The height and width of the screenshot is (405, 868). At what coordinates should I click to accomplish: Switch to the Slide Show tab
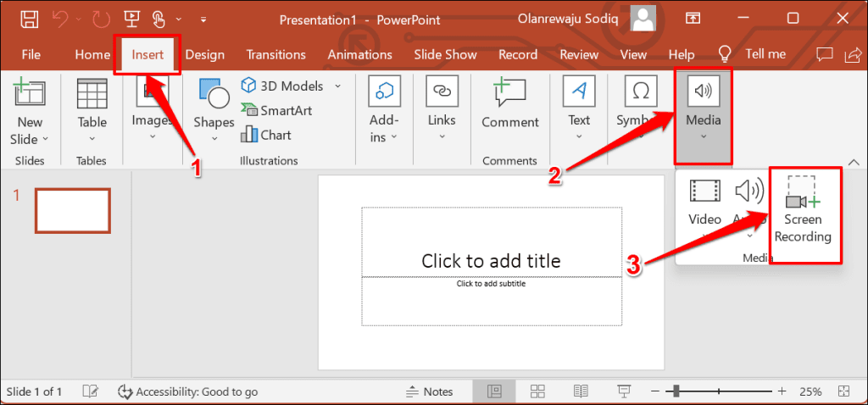click(445, 55)
